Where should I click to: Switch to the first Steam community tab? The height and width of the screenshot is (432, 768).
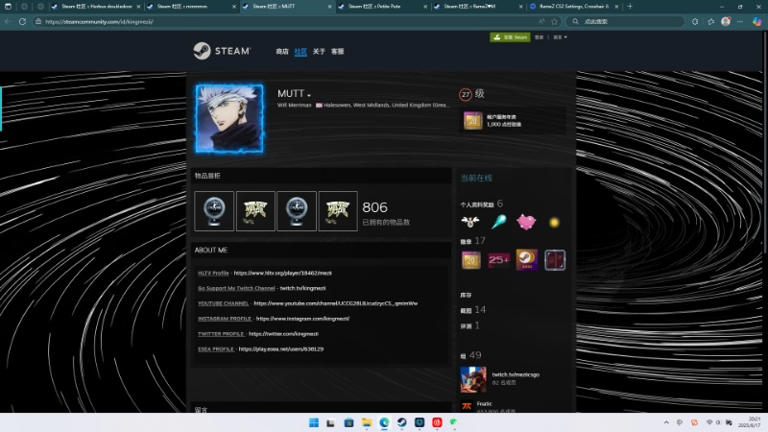point(96,7)
